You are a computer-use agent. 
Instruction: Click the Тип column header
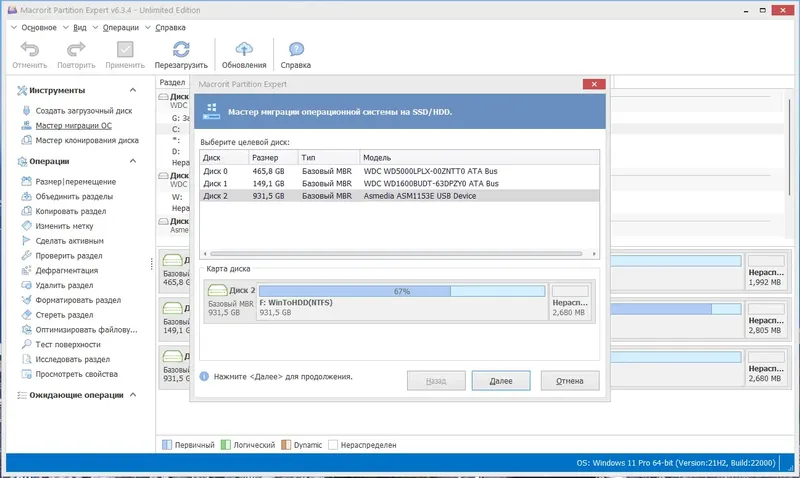[329, 158]
